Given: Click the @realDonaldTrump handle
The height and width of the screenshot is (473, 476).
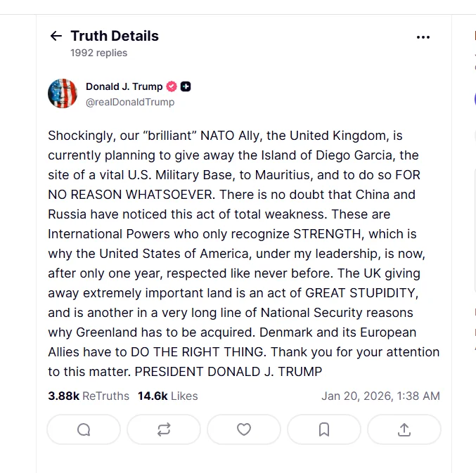Looking at the screenshot, I should point(130,102).
